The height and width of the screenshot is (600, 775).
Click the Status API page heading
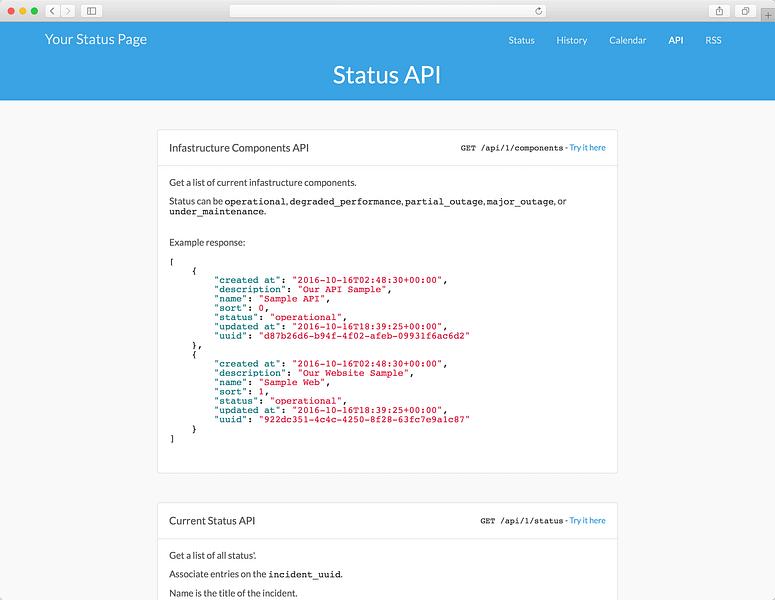click(x=387, y=75)
